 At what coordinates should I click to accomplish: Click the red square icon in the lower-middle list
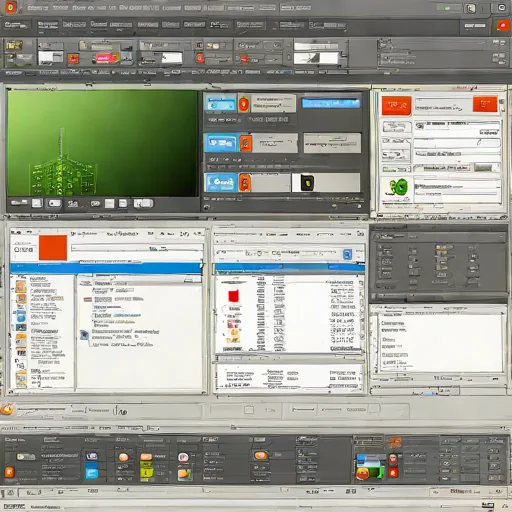233,296
